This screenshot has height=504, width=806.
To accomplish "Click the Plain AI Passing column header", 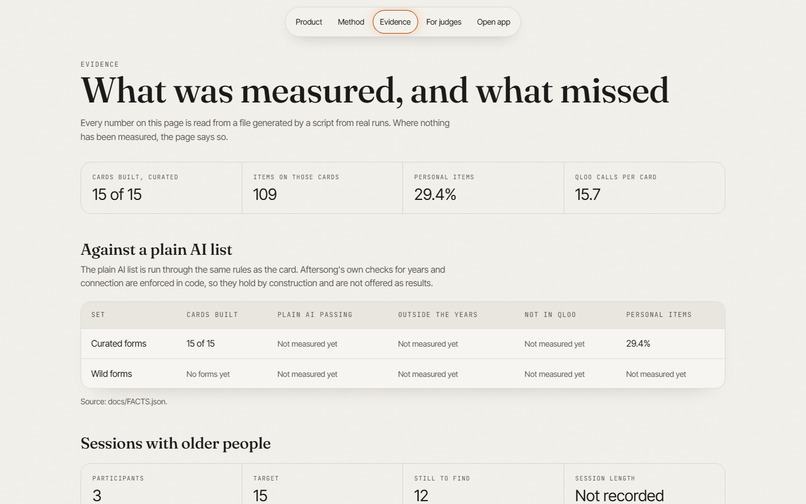I will 315,315.
